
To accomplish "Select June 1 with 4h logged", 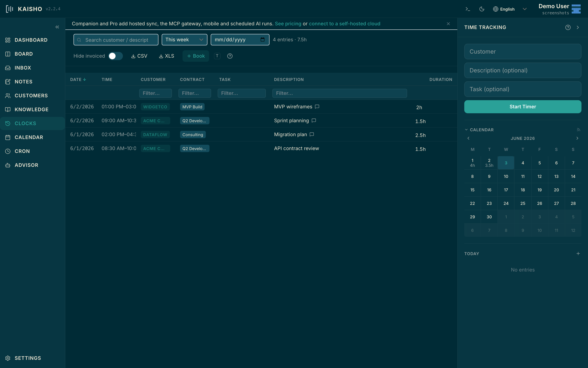I will 472,163.
